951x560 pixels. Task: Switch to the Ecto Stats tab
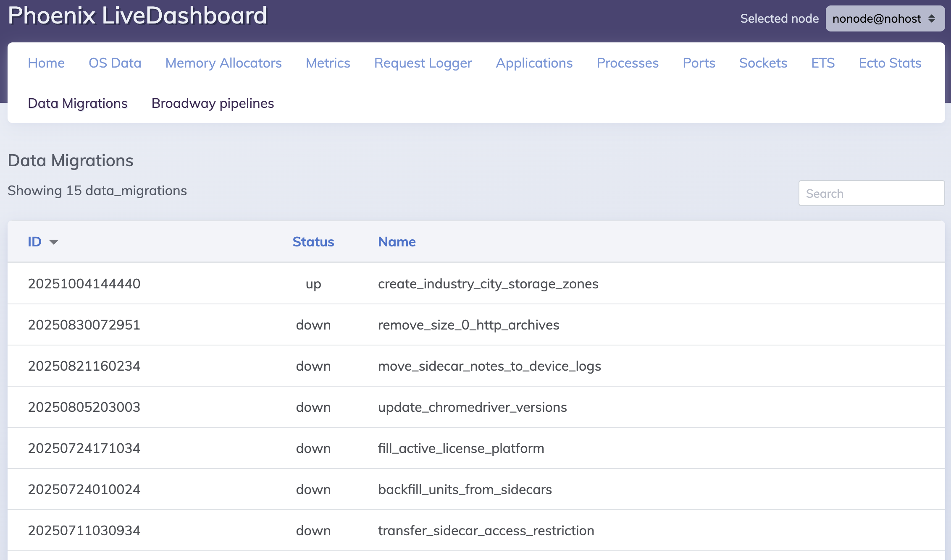[890, 63]
